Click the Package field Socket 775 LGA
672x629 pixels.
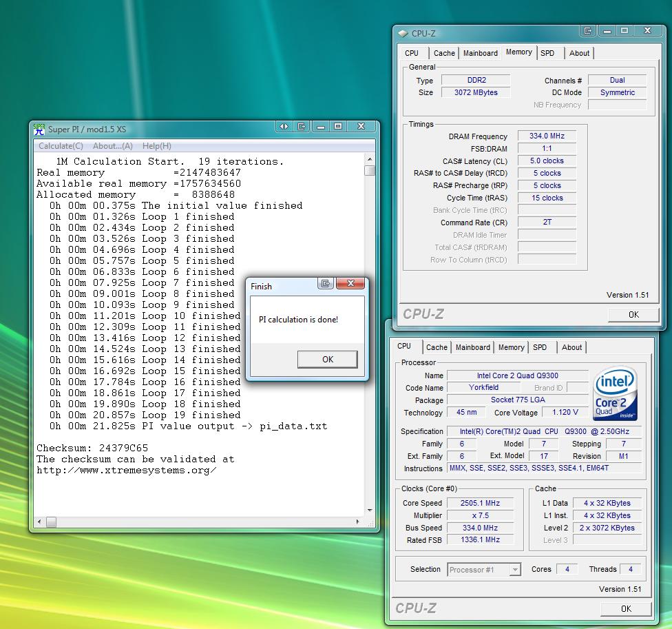(517, 400)
